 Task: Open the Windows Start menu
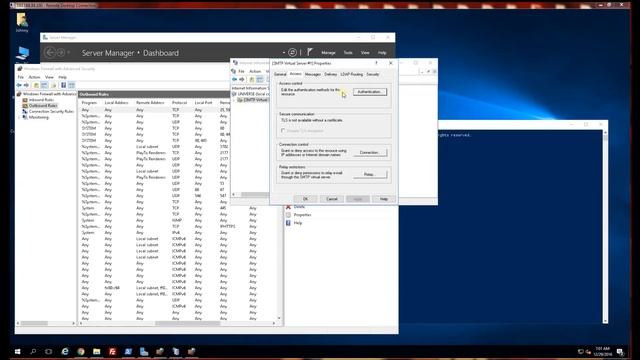(18, 351)
